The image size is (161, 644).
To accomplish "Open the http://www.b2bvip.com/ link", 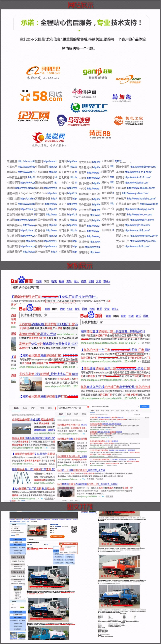I will click(x=143, y=167).
